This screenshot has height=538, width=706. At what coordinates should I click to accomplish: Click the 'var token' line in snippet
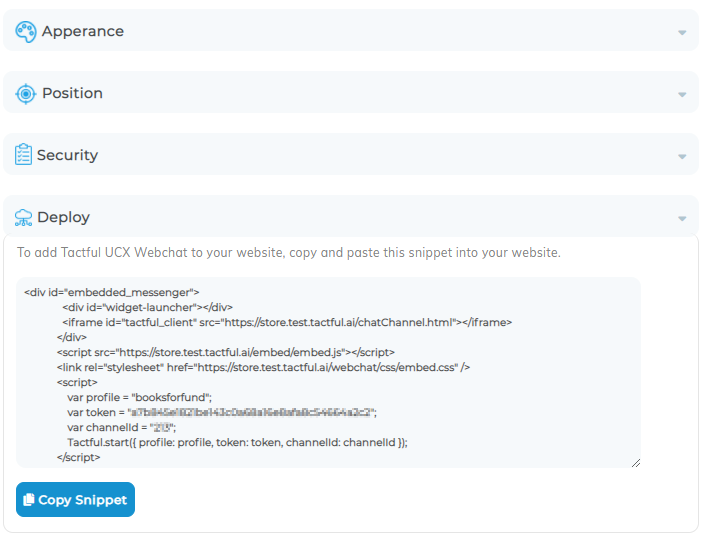[222, 412]
